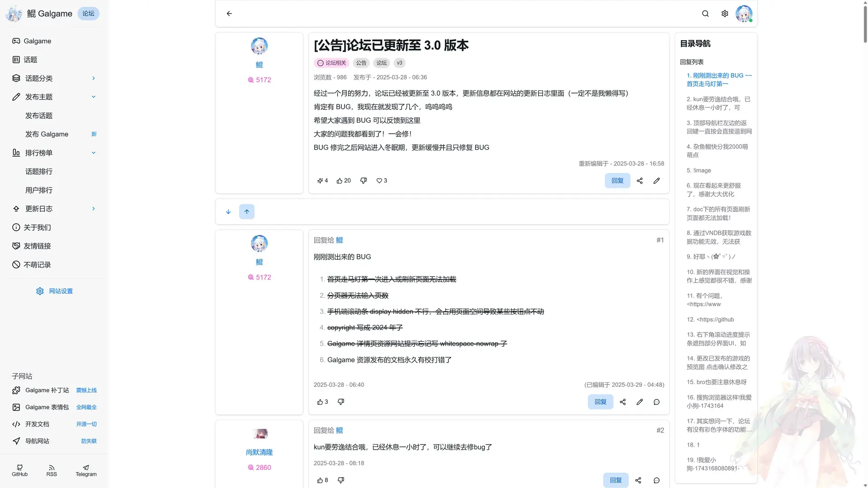Open comment bubble on reply #2
The height and width of the screenshot is (488, 868).
(x=656, y=480)
